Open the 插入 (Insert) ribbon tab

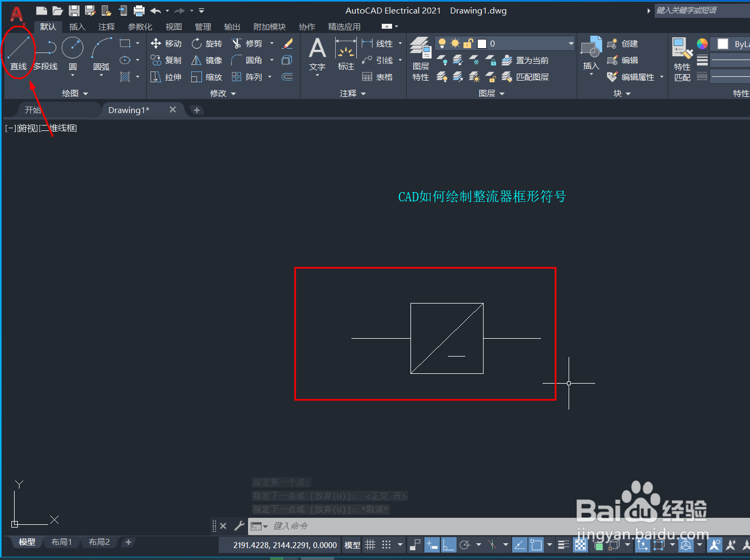(x=77, y=27)
